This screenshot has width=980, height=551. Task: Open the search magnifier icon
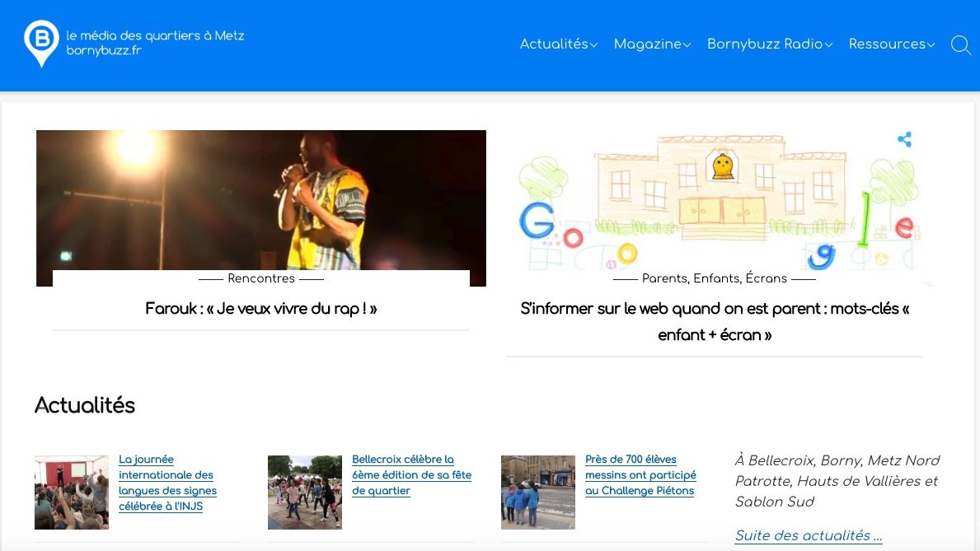point(960,45)
